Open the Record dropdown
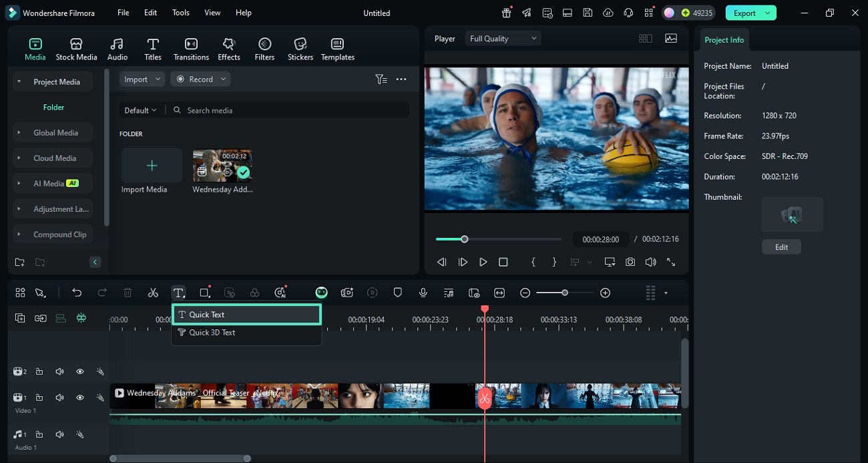This screenshot has width=868, height=463. 200,79
